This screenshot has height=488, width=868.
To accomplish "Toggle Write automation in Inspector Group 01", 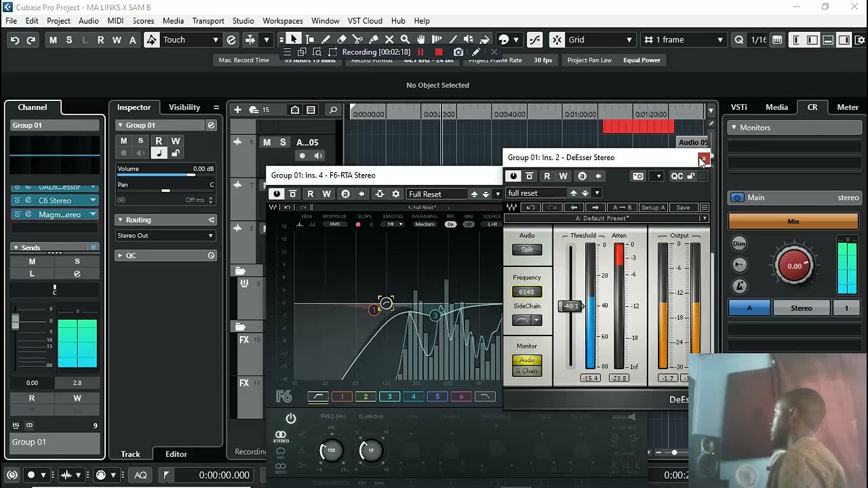I will [176, 141].
